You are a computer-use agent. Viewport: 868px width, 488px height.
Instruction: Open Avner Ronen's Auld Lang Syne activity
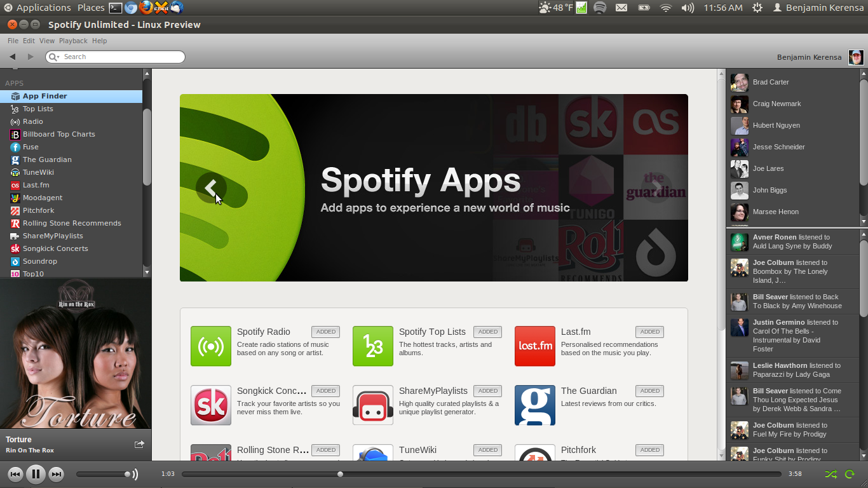point(792,242)
